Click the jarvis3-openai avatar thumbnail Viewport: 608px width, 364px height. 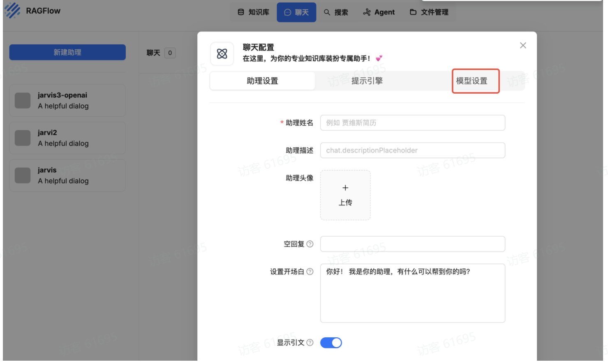click(23, 100)
